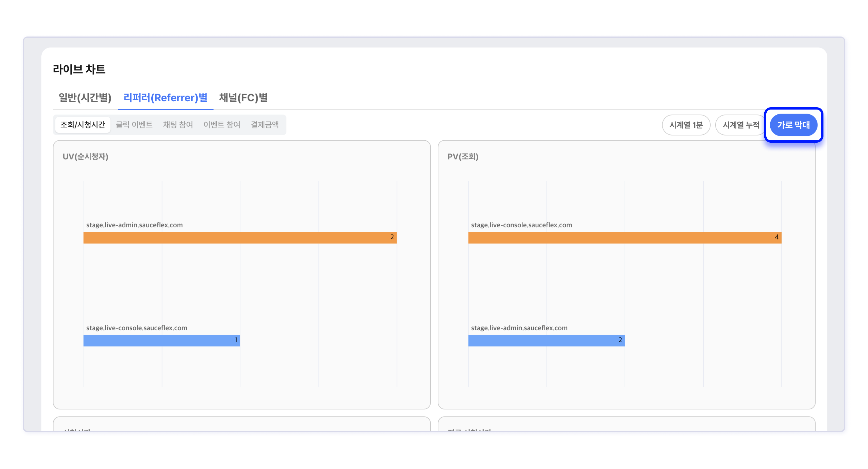This screenshot has height=469, width=868.
Task: Click the PV(조회) chart title
Action: coord(463,157)
